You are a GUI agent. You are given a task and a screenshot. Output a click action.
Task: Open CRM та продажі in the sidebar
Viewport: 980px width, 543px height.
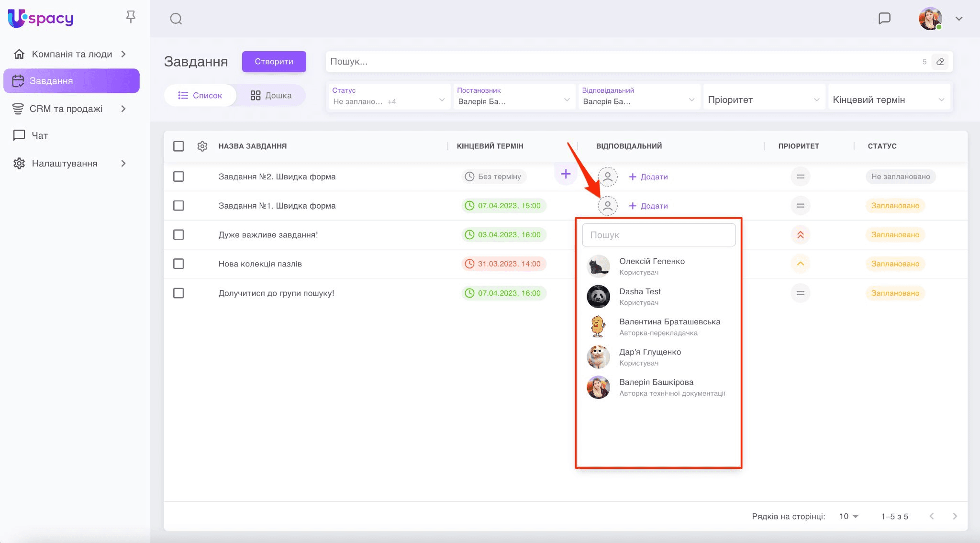(66, 109)
